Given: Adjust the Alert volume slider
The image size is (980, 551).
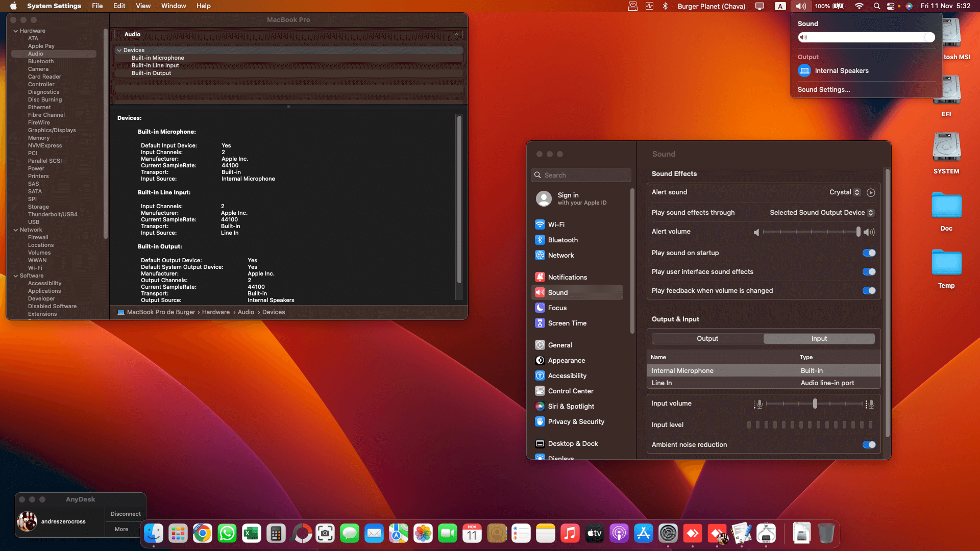Looking at the screenshot, I should [x=812, y=232].
